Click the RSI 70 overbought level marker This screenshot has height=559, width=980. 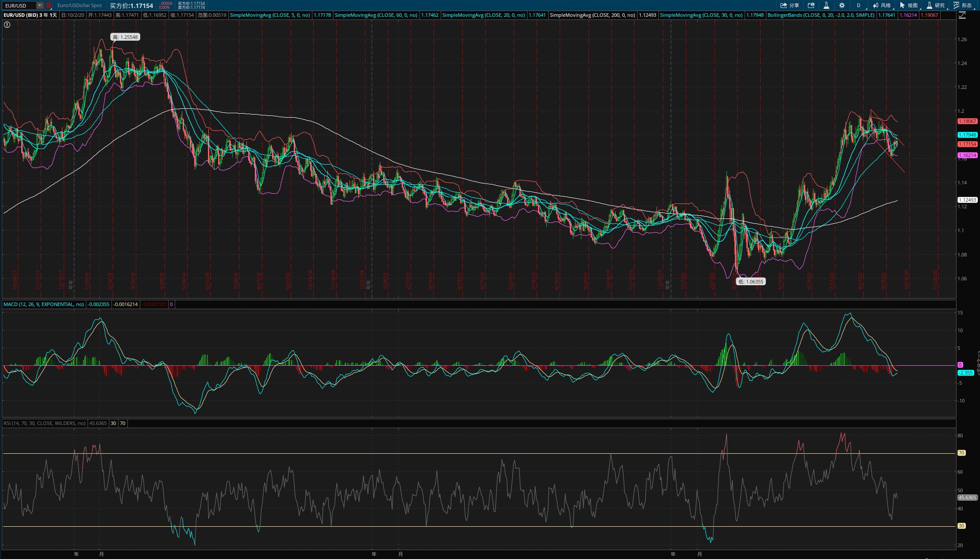coord(961,453)
